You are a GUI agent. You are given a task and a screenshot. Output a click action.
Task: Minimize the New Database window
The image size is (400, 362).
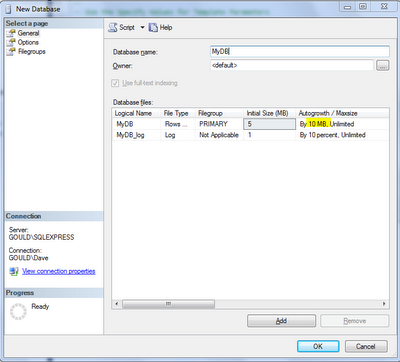pos(348,6)
